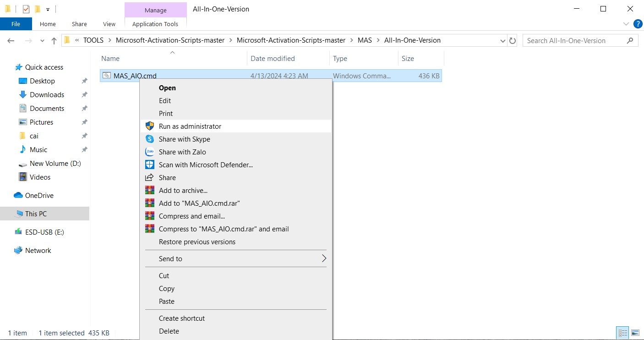Choose Copy in the context menu

[x=235, y=289]
